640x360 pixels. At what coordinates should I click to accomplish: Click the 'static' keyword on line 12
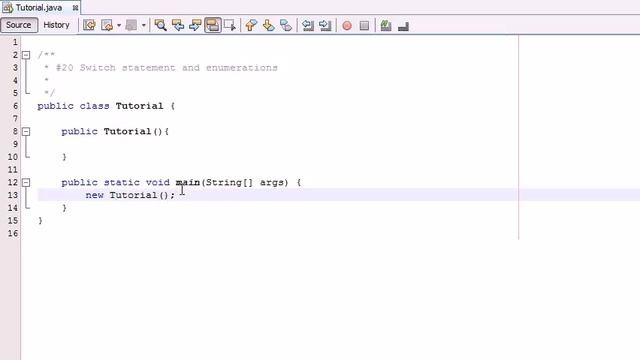pyautogui.click(x=122, y=182)
